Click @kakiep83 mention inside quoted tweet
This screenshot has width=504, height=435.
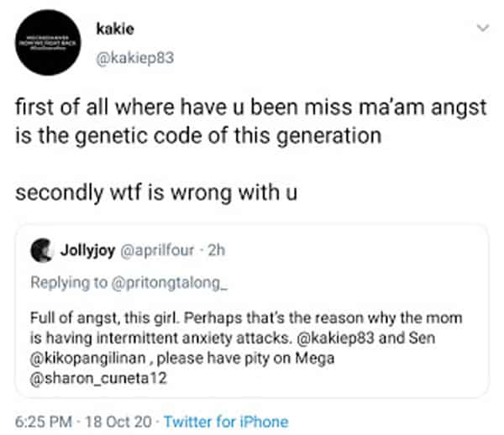click(336, 338)
